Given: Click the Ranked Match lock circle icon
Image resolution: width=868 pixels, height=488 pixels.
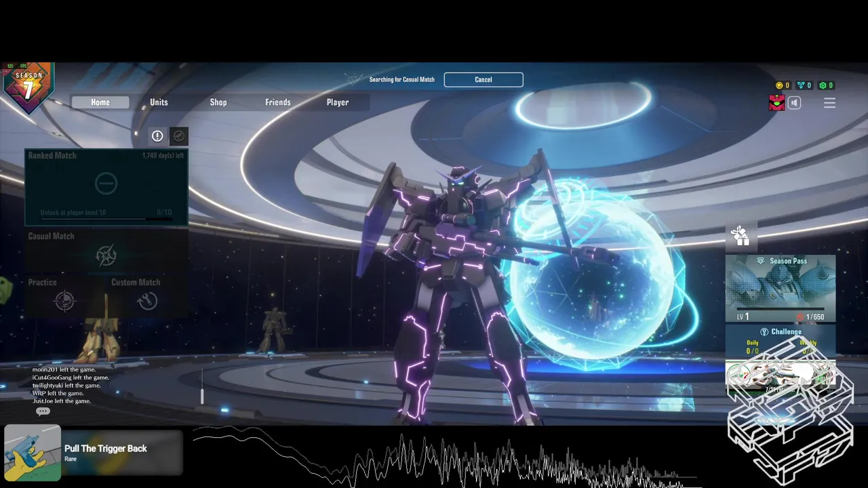Looking at the screenshot, I should click(x=106, y=183).
